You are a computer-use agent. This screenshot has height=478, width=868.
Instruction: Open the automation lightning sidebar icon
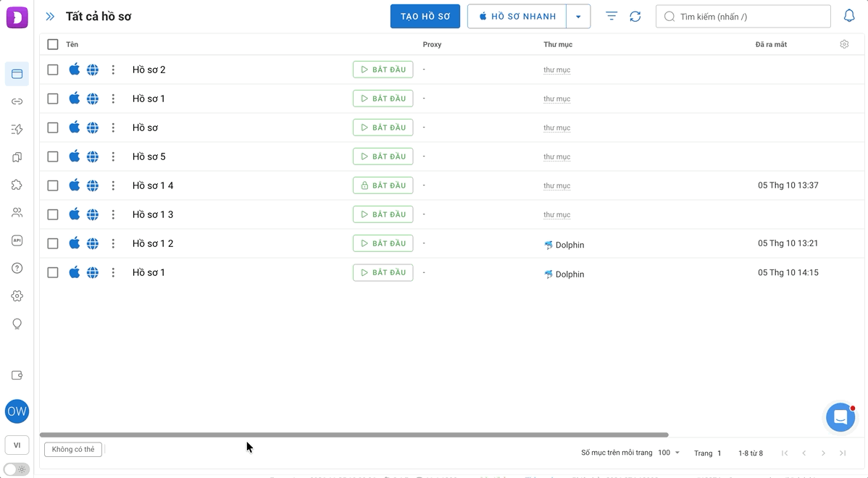pyautogui.click(x=17, y=130)
